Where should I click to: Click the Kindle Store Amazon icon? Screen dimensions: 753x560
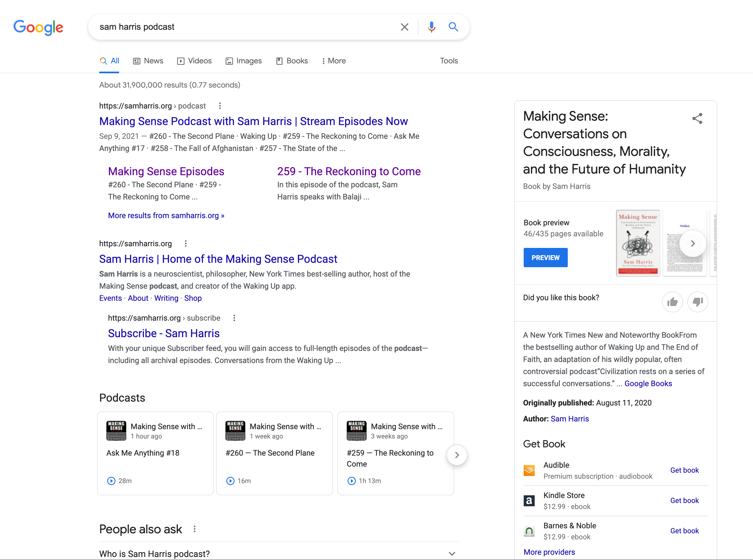pyautogui.click(x=529, y=501)
